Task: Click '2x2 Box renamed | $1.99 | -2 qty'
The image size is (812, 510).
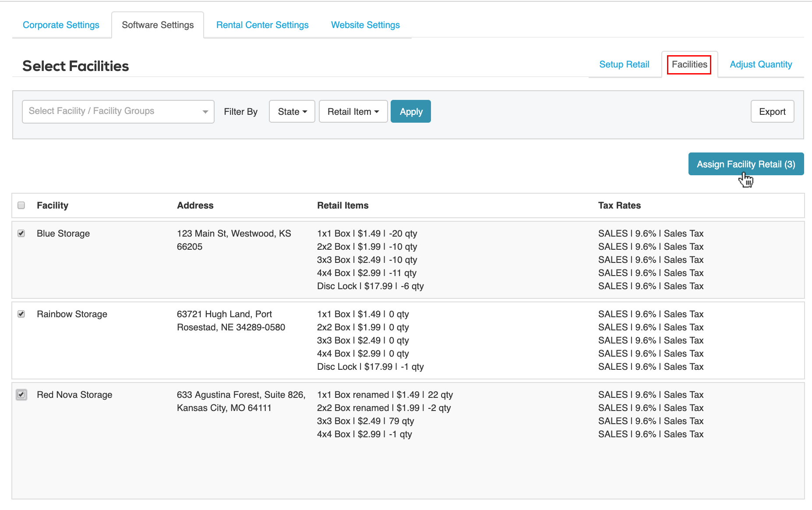Action: pos(384,408)
